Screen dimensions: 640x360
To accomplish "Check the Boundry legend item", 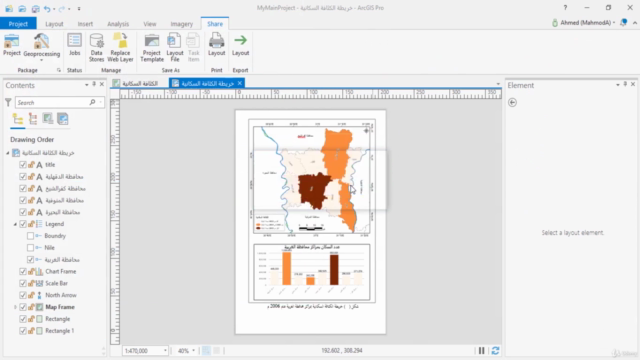I will (30, 236).
